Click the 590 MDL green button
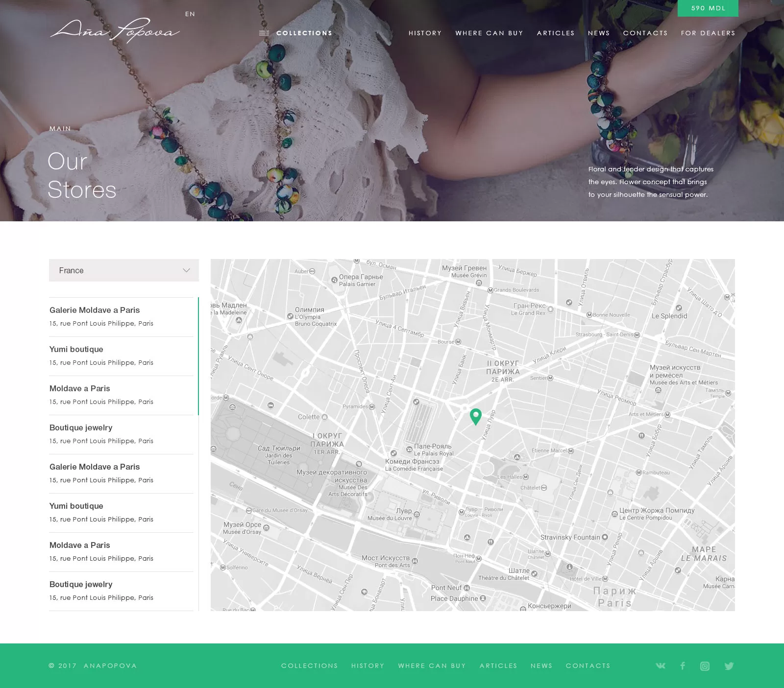The width and height of the screenshot is (784, 688). click(708, 8)
